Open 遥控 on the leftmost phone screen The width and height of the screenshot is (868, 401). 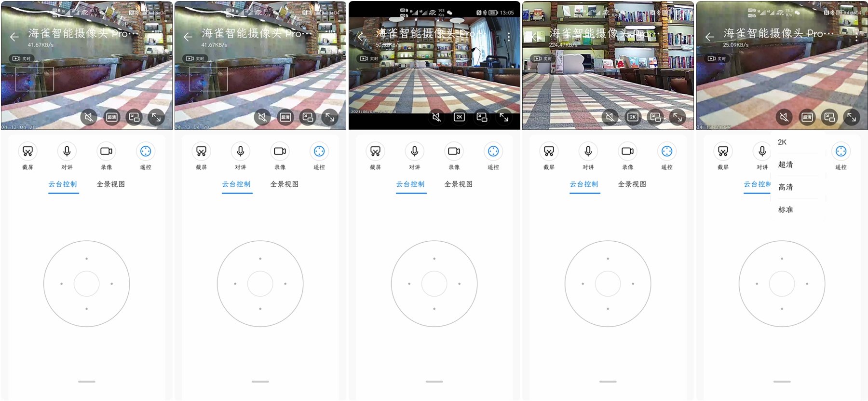point(146,152)
